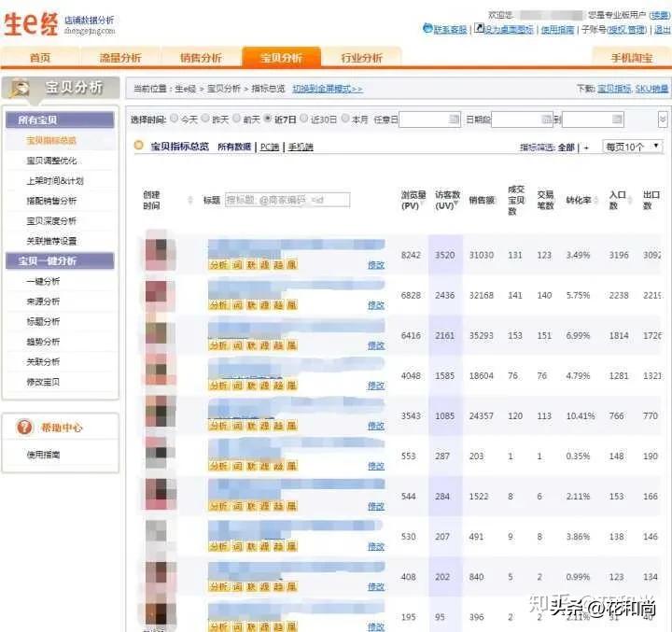Open the 手机淘宝 tab

(632, 58)
